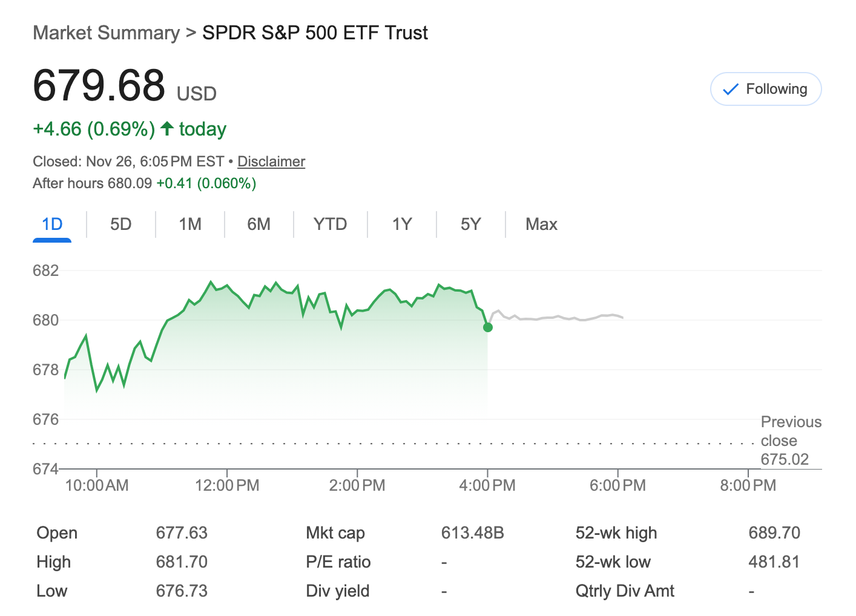Image resolution: width=856 pixels, height=616 pixels.
Task: Switch to the 1M chart view
Action: tap(189, 224)
